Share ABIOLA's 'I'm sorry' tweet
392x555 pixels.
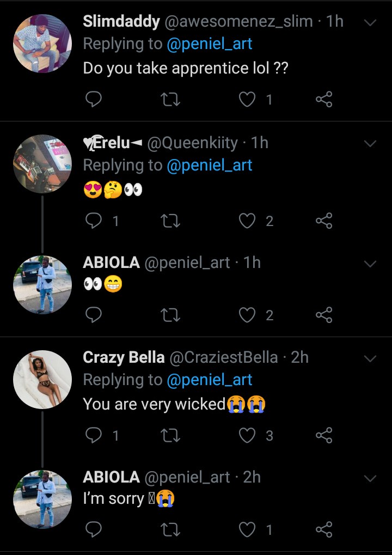pyautogui.click(x=324, y=529)
